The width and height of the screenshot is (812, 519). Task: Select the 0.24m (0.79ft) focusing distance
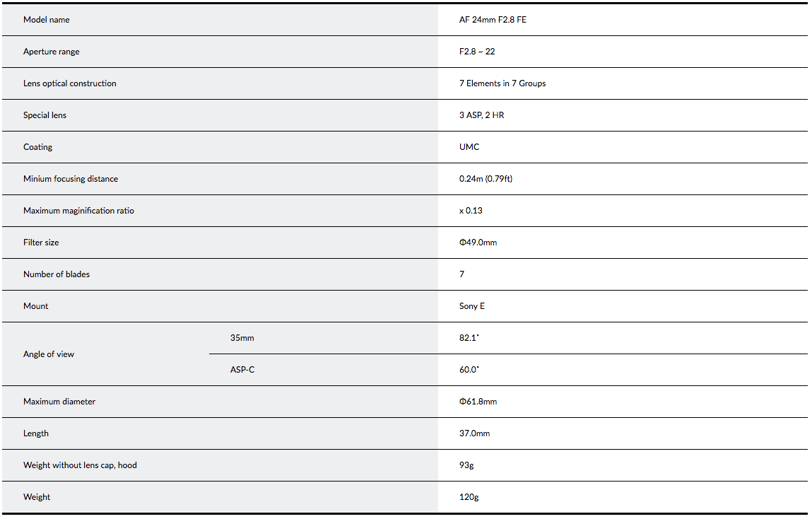(486, 179)
